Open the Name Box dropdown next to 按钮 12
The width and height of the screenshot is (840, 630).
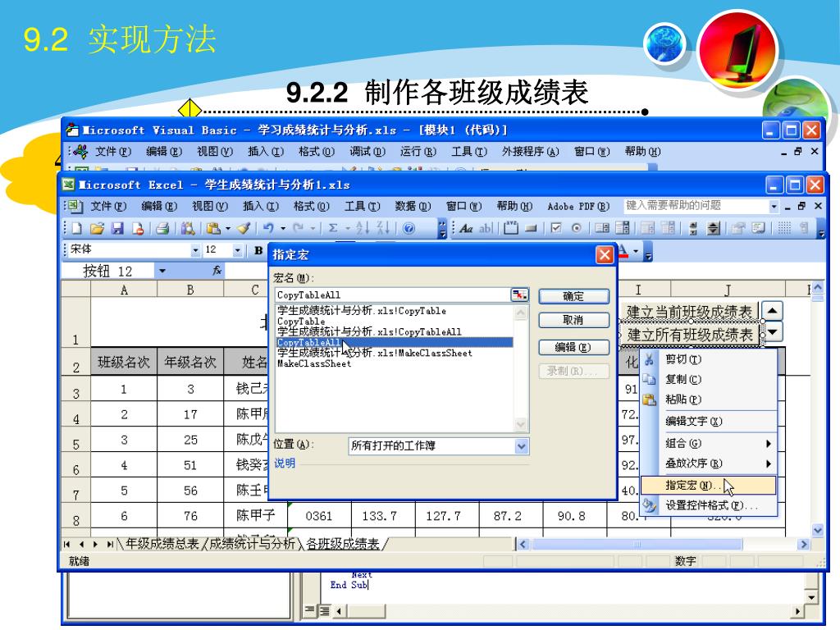pyautogui.click(x=162, y=271)
